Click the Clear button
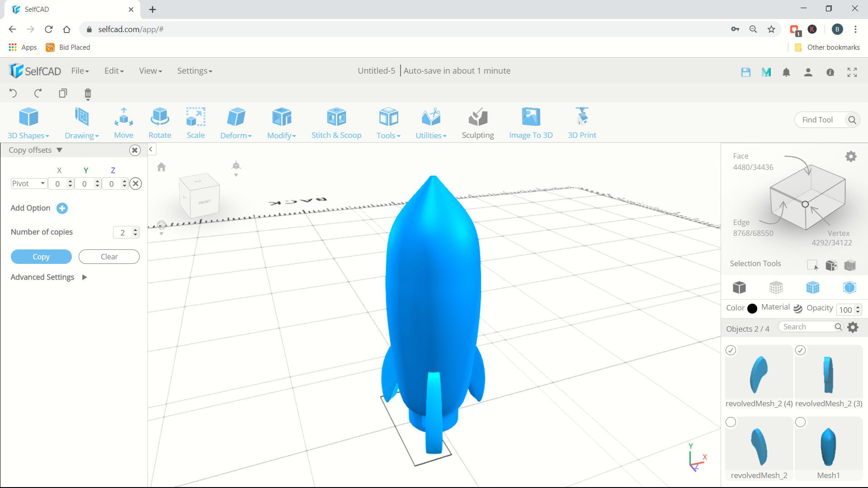This screenshot has height=488, width=868. click(x=108, y=256)
